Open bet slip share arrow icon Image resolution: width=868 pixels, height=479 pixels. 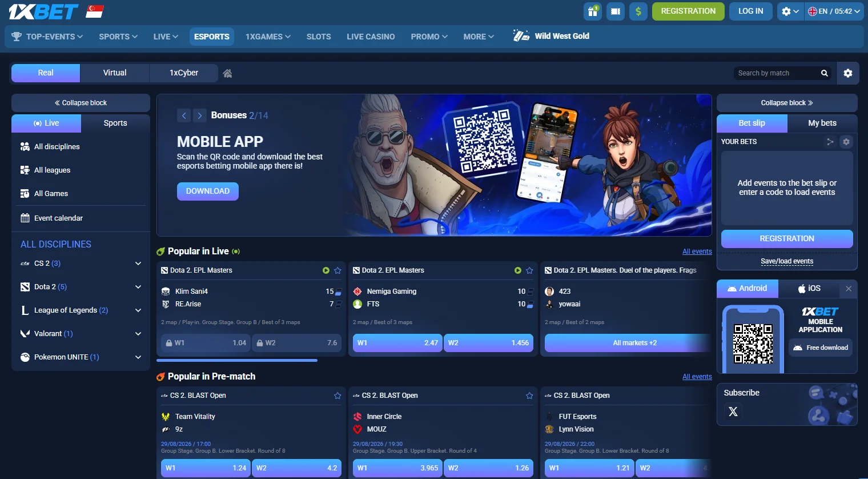(830, 142)
